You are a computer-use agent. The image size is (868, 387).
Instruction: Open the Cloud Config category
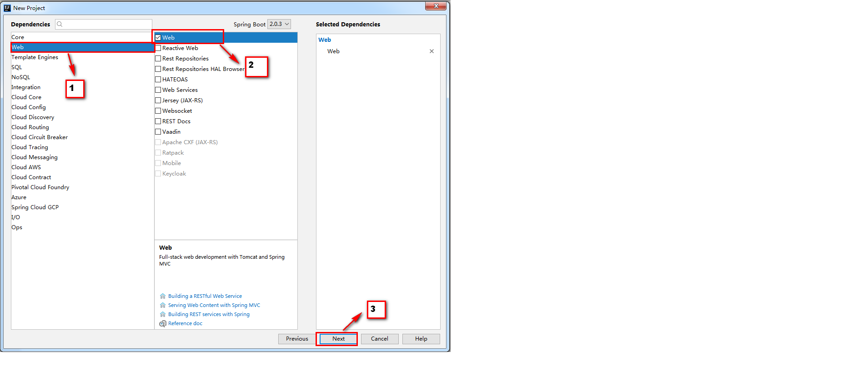click(82, 107)
